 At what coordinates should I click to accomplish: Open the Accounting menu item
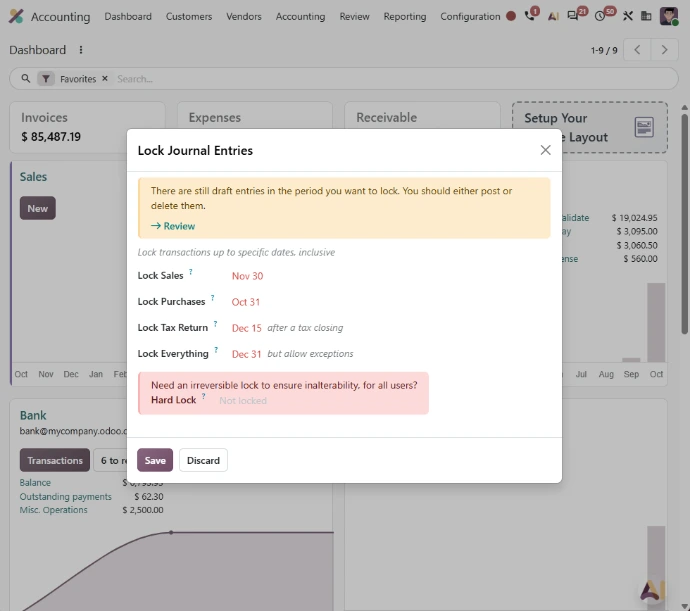[x=301, y=16]
